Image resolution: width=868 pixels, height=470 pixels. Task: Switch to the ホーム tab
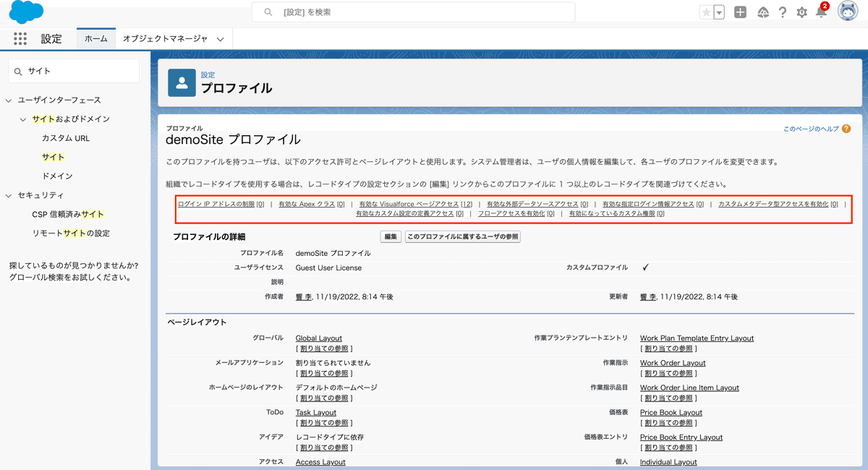coord(95,38)
